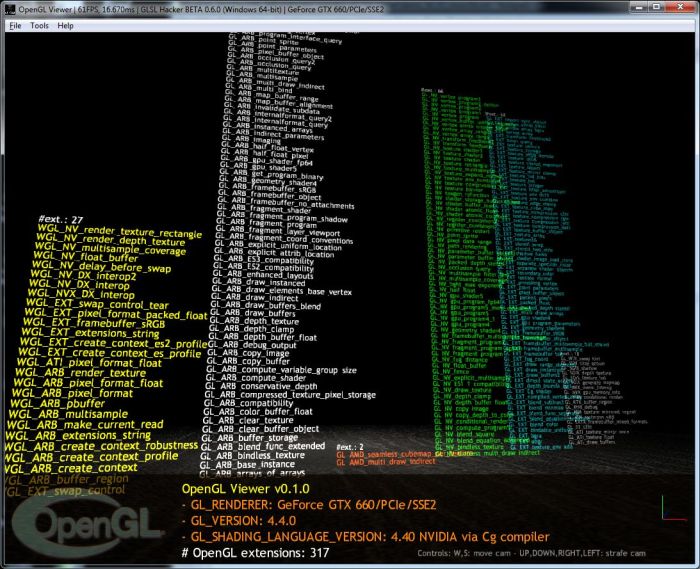Select GL_ARB_fragment_coord_conventions text

(x=284, y=237)
